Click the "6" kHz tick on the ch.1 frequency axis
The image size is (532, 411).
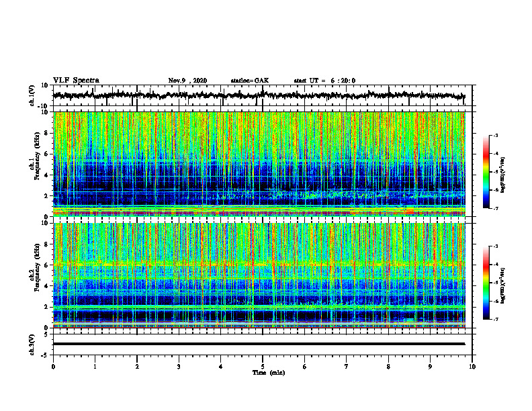pyautogui.click(x=47, y=154)
